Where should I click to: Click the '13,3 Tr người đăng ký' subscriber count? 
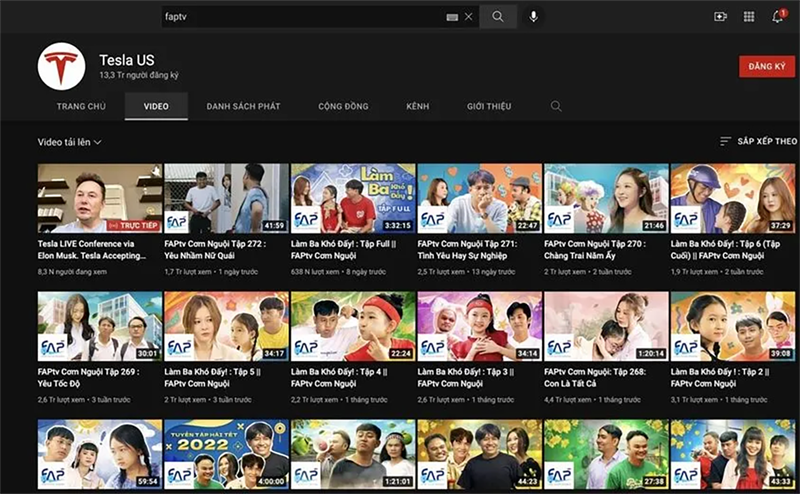click(x=139, y=76)
